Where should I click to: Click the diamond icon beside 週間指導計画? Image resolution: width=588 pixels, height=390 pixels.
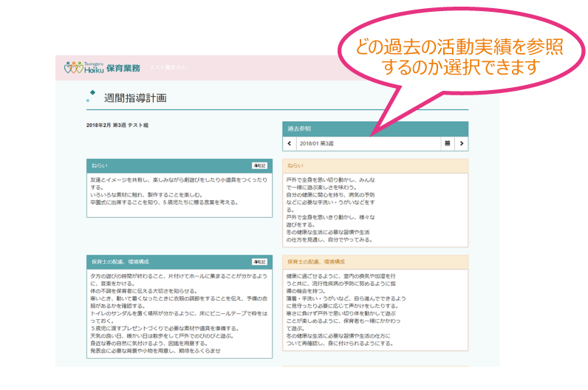(91, 95)
